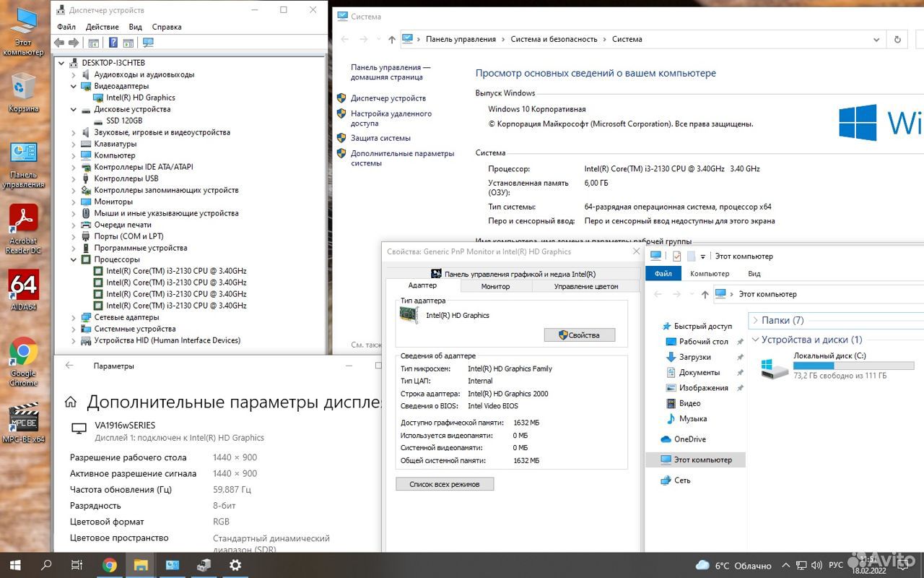This screenshot has width=924, height=578.
Task: Open the Действие menu in Device Manager
Action: [102, 27]
